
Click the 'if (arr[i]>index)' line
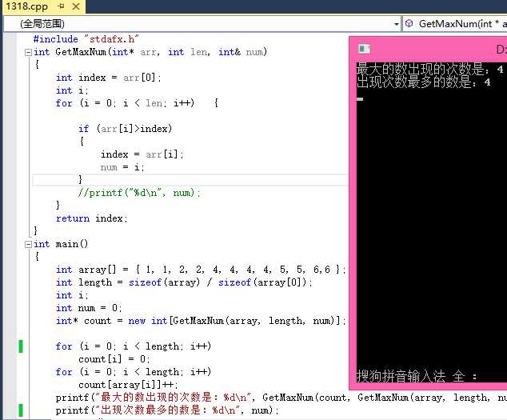coord(125,129)
